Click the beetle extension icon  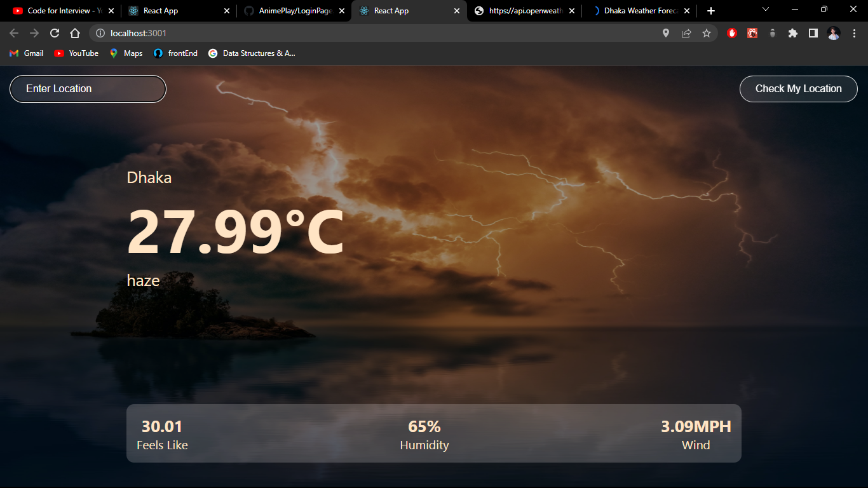coord(772,32)
